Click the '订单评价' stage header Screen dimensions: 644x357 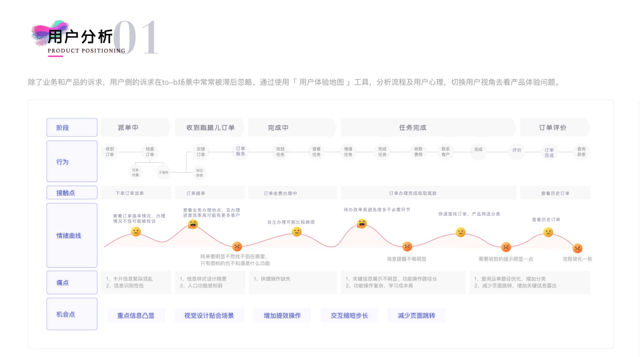click(555, 127)
